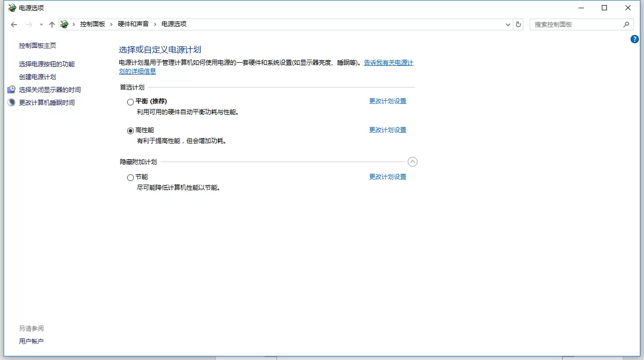The height and width of the screenshot is (360, 644).
Task: Collapse the 隐藏附加计划 section
Action: pyautogui.click(x=412, y=161)
